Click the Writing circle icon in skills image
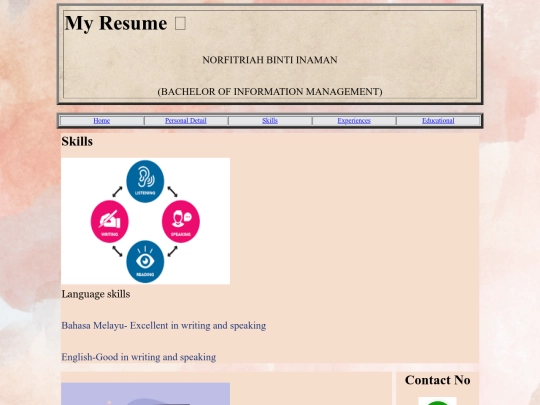The width and height of the screenshot is (540, 405). click(x=110, y=221)
